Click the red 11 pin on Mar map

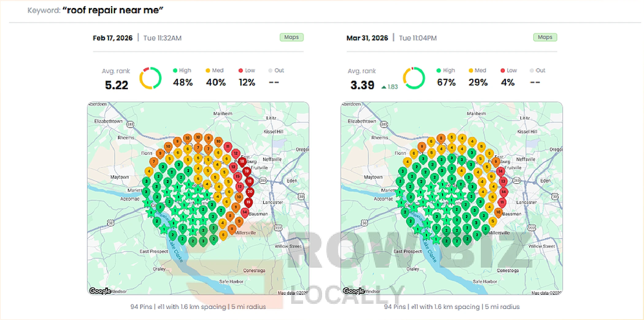(502, 203)
